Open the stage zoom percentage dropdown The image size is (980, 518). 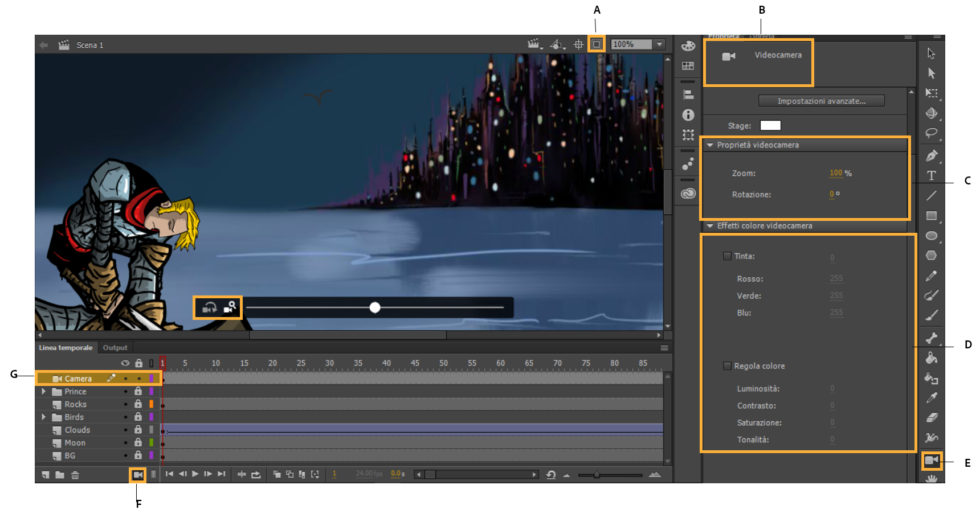[660, 44]
